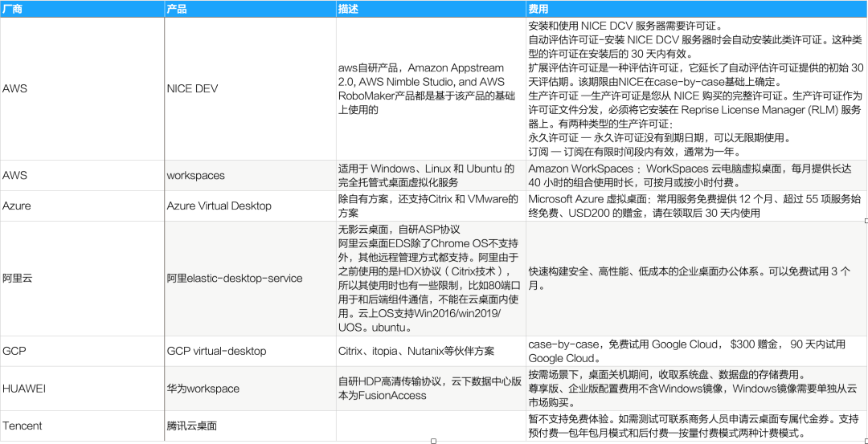Select the fee cell 'Microsoft Azure 虚拟桌面'
The height and width of the screenshot is (444, 868).
(x=696, y=206)
